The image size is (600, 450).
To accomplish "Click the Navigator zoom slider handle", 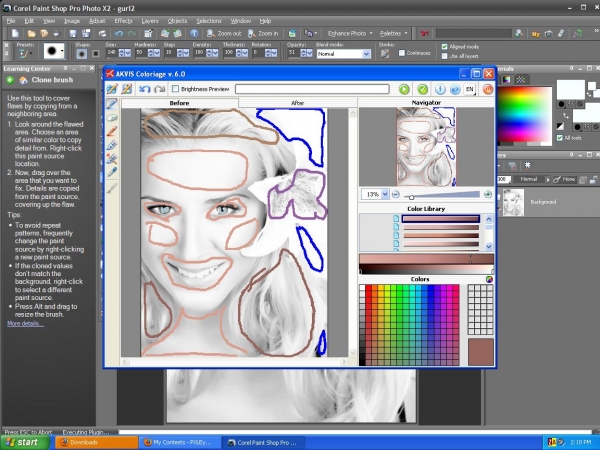I will [x=411, y=197].
